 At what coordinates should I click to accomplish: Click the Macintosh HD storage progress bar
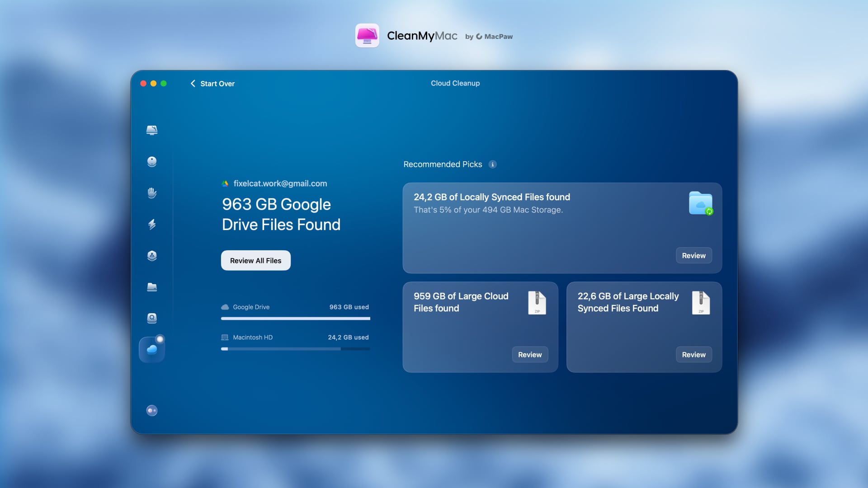(x=295, y=349)
